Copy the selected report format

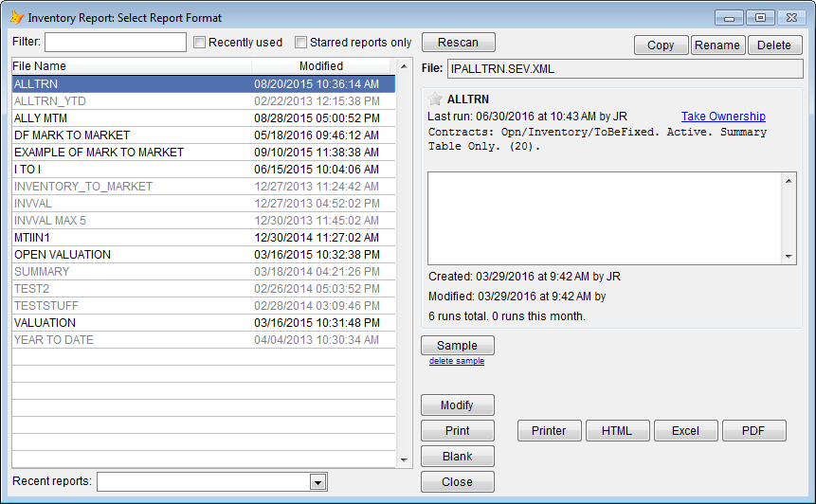click(x=661, y=45)
